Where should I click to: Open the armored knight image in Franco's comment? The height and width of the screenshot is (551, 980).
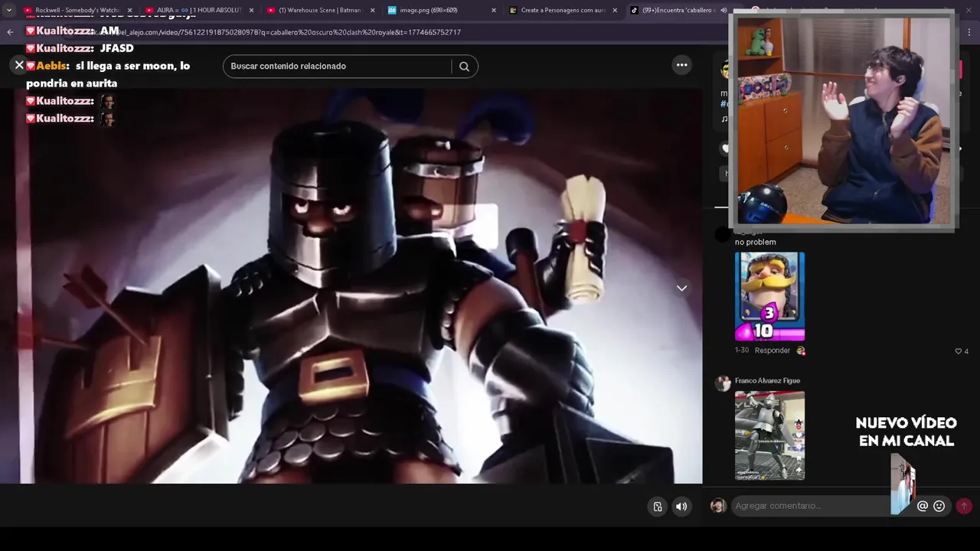coord(769,435)
